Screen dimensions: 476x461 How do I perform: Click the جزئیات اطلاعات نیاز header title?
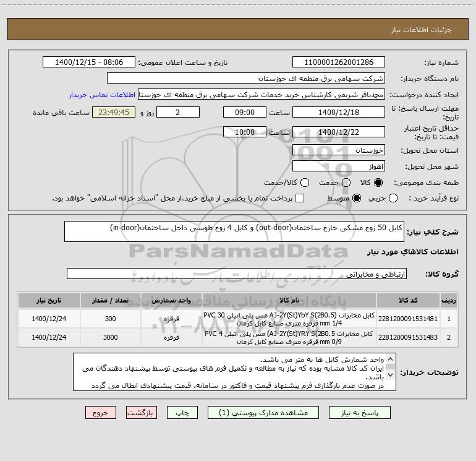422,30
